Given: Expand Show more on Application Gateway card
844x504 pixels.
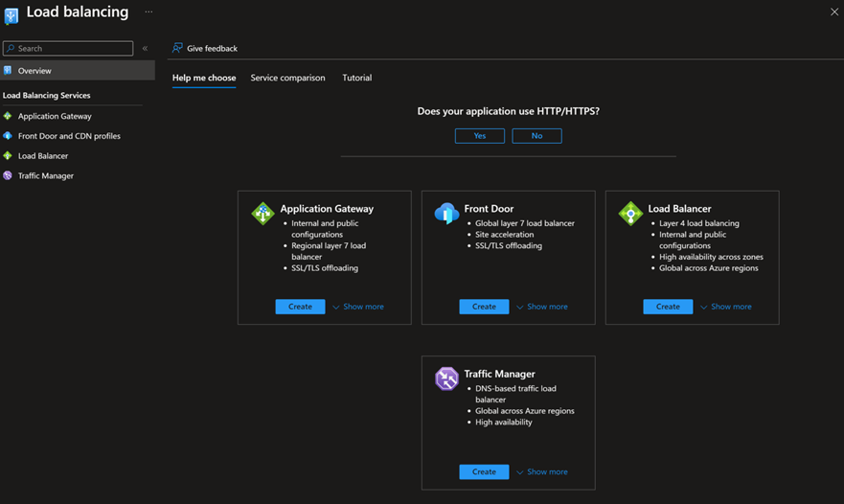Looking at the screenshot, I should [358, 307].
